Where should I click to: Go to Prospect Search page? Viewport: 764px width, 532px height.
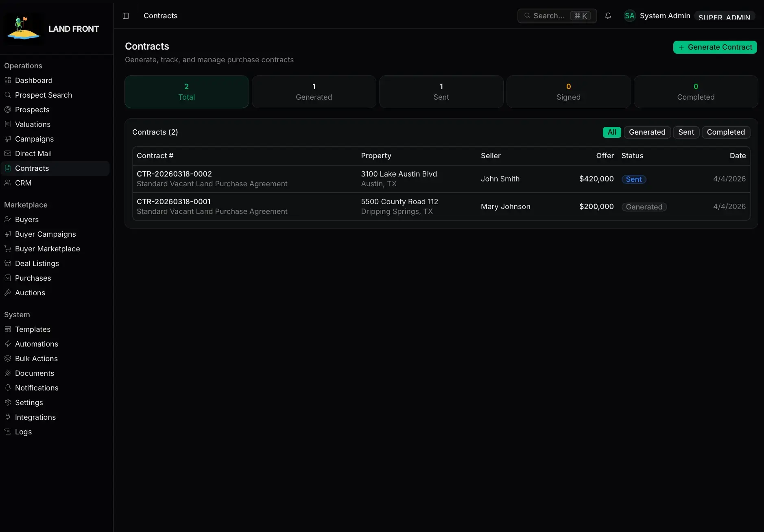(x=55, y=95)
